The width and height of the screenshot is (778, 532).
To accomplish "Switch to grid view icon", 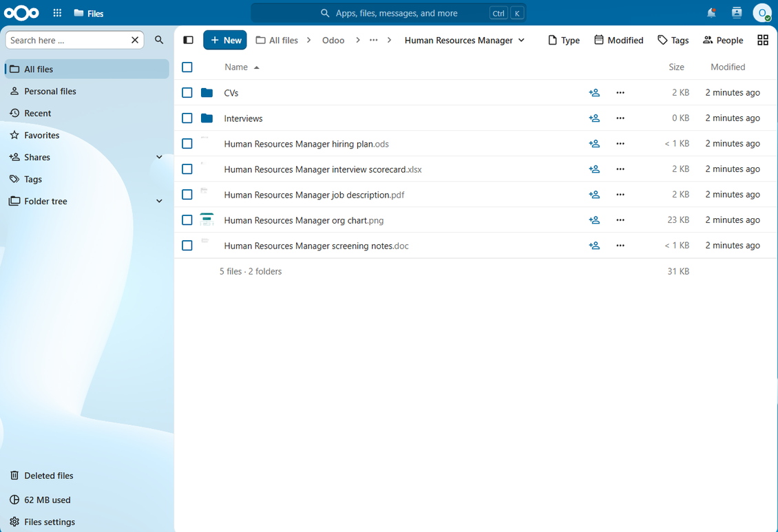I will pyautogui.click(x=763, y=40).
